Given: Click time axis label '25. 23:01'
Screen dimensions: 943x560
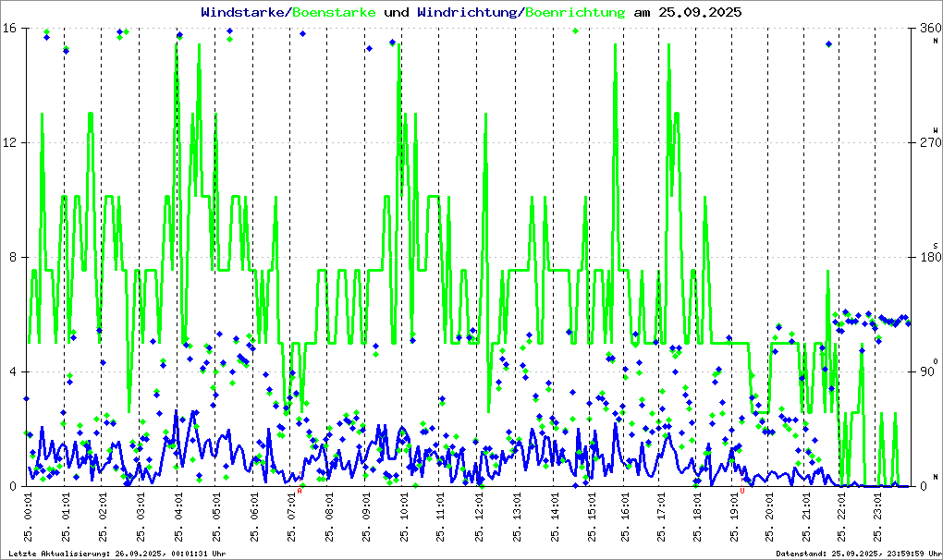Looking at the screenshot, I should tap(876, 517).
